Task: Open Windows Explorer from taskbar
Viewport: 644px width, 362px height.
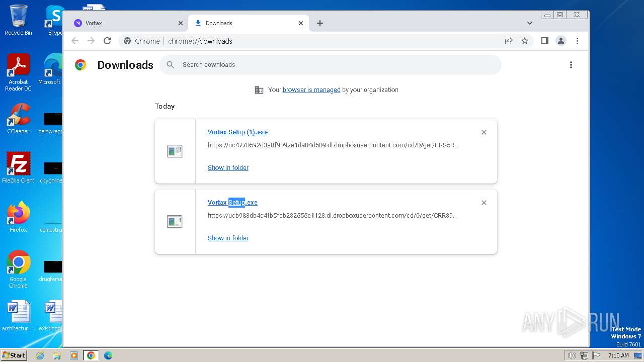Action: [x=57, y=355]
